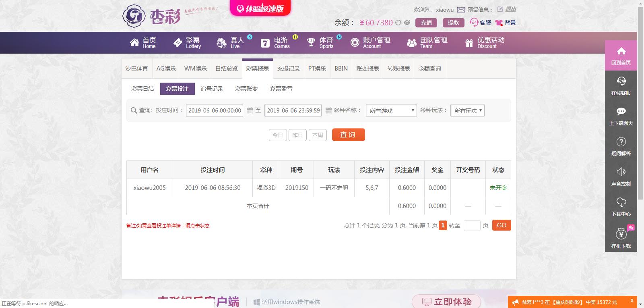Image resolution: width=644 pixels, height=308 pixels.
Task: Open the mail envelope icon beside xiaowu
Action: coord(461,10)
